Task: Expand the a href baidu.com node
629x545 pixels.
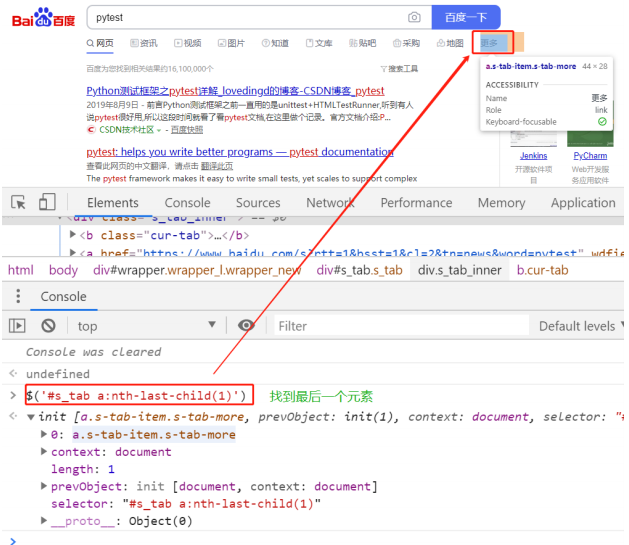Action: pyautogui.click(x=73, y=252)
